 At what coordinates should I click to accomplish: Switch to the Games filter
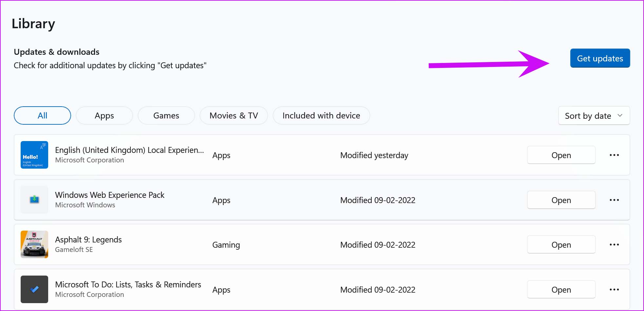[166, 115]
